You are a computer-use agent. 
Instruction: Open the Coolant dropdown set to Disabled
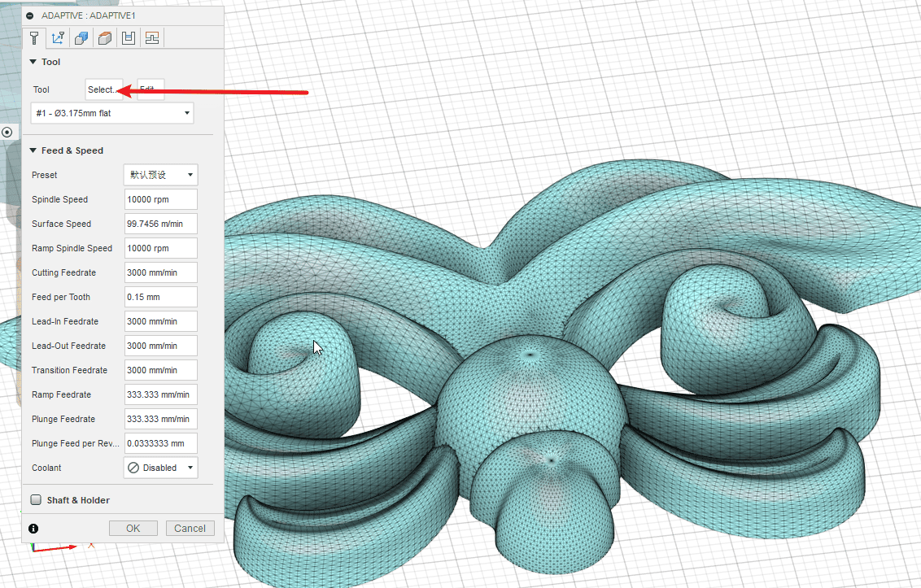pos(161,468)
